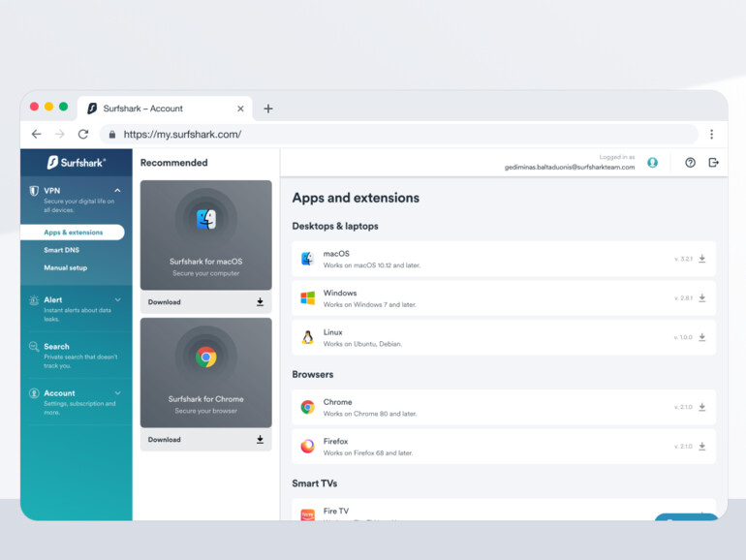Viewport: 746px width, 560px height.
Task: Click the macOS Finder icon in list
Action: [308, 259]
